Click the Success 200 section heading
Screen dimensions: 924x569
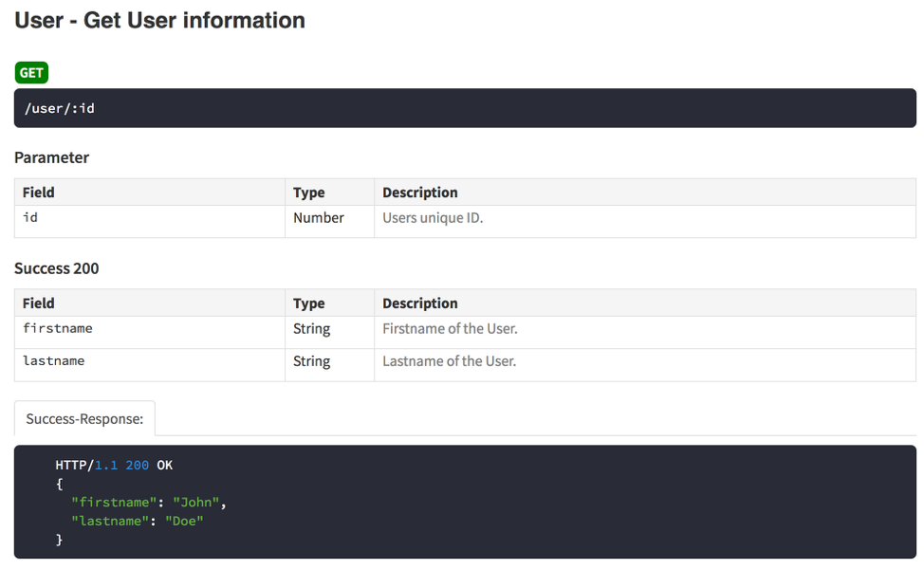pos(56,268)
